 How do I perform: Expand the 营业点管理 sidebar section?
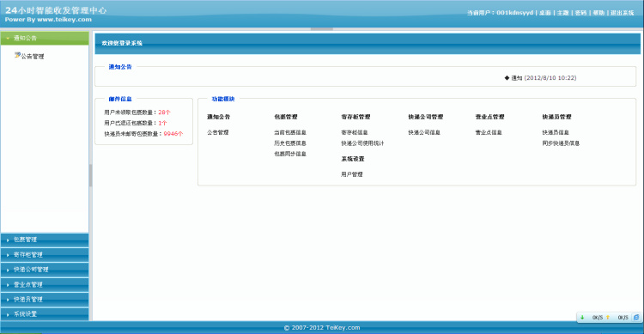point(45,284)
